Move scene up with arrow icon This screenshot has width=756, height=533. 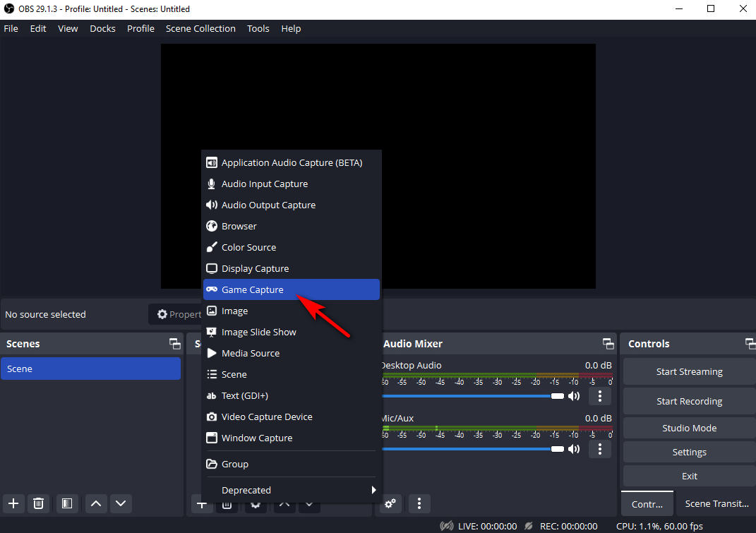(x=96, y=503)
